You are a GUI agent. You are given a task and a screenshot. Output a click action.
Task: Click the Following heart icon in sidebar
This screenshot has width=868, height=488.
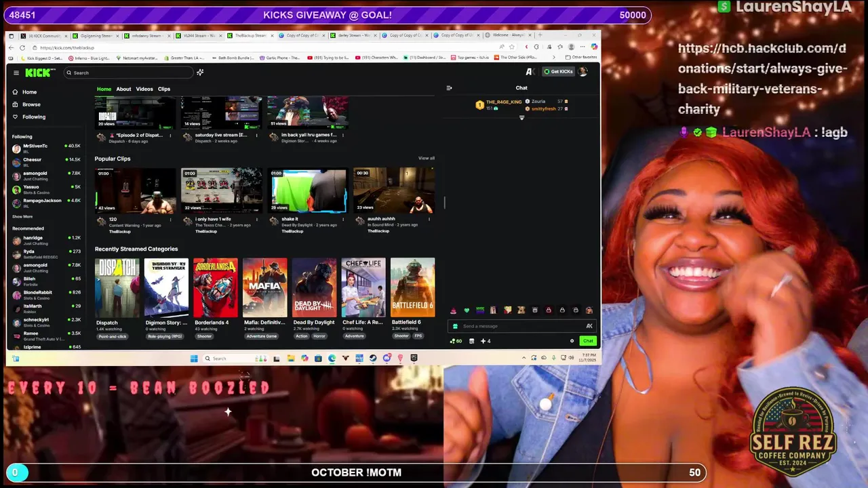coord(15,117)
